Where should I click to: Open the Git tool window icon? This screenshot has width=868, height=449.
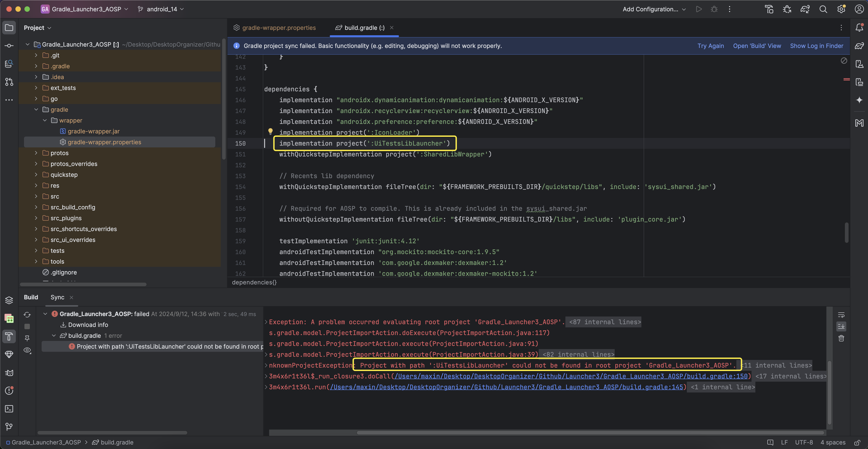[x=9, y=427]
